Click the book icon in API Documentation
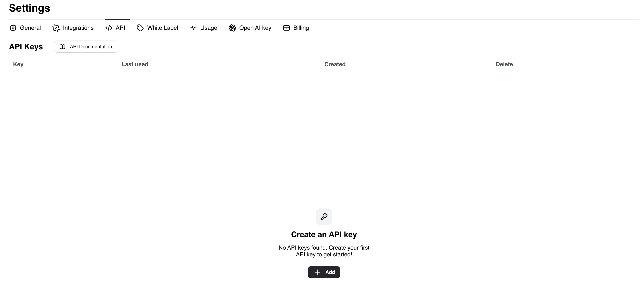644x294 pixels. (x=62, y=47)
